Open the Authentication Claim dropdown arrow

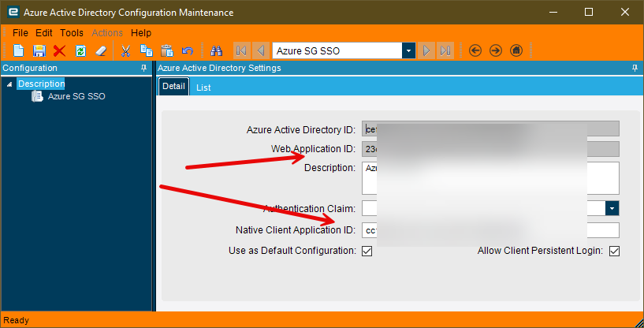pyautogui.click(x=612, y=208)
